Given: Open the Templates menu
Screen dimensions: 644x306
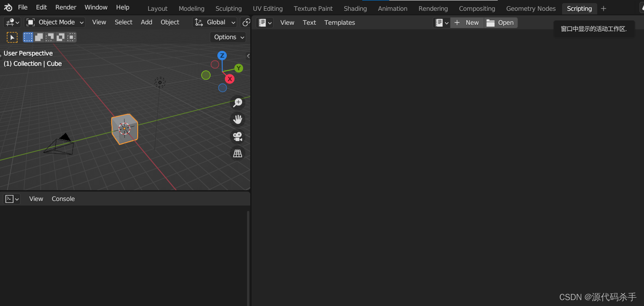Looking at the screenshot, I should tap(339, 23).
